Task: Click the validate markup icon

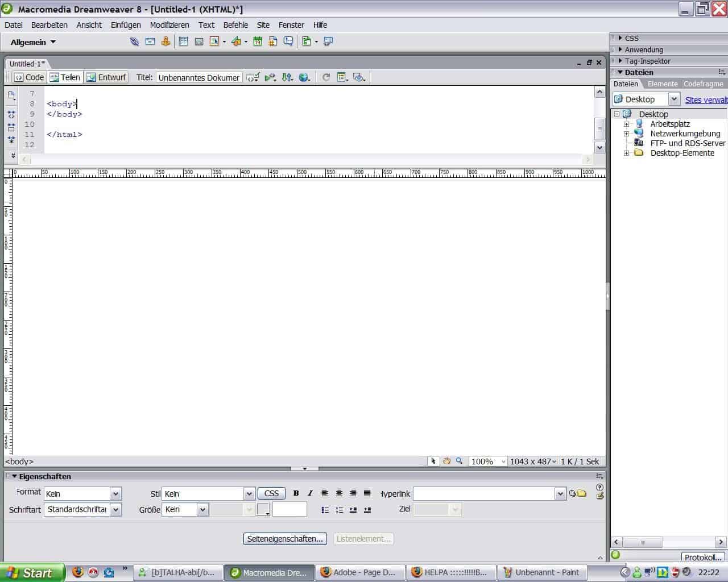Action: (x=253, y=77)
